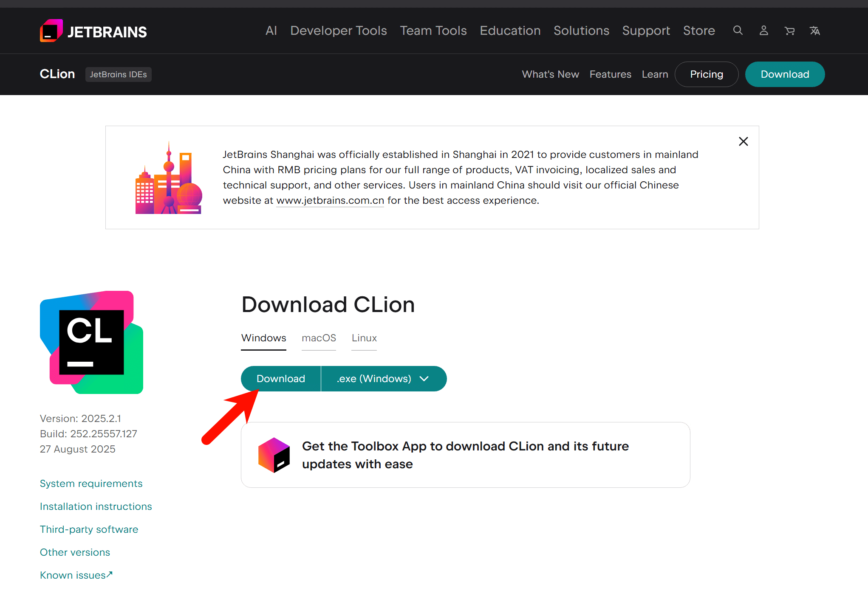Open the site search magnifier icon
Viewport: 868px width, 602px height.
coord(738,31)
